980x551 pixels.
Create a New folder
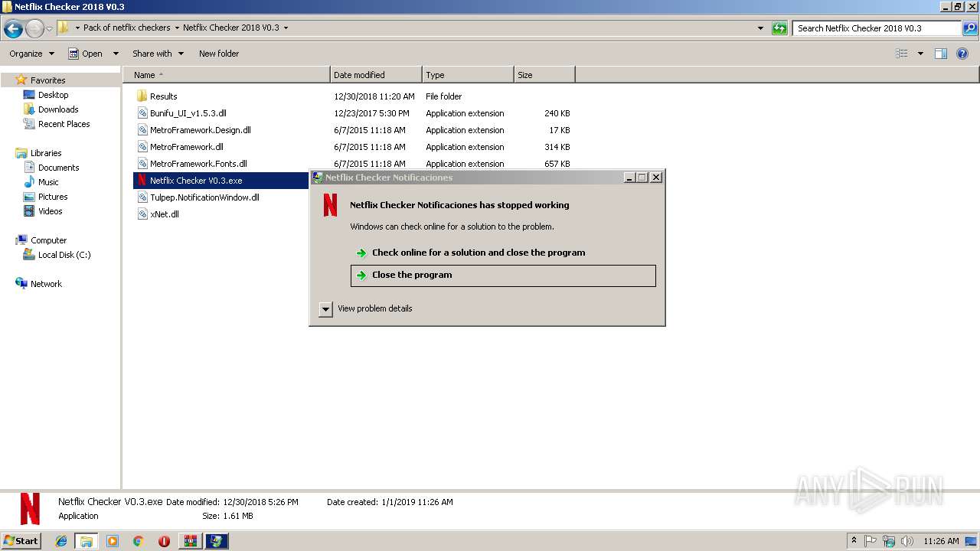[x=219, y=54]
